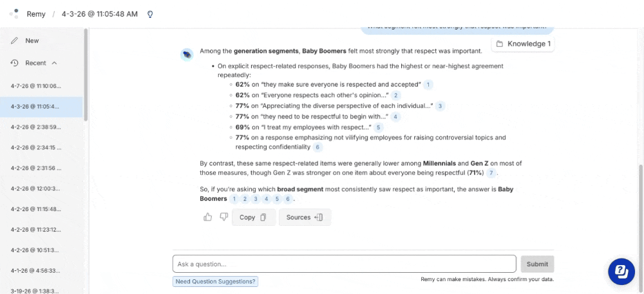Click the thumbs down feedback icon
The height and width of the screenshot is (294, 644).
pyautogui.click(x=223, y=217)
